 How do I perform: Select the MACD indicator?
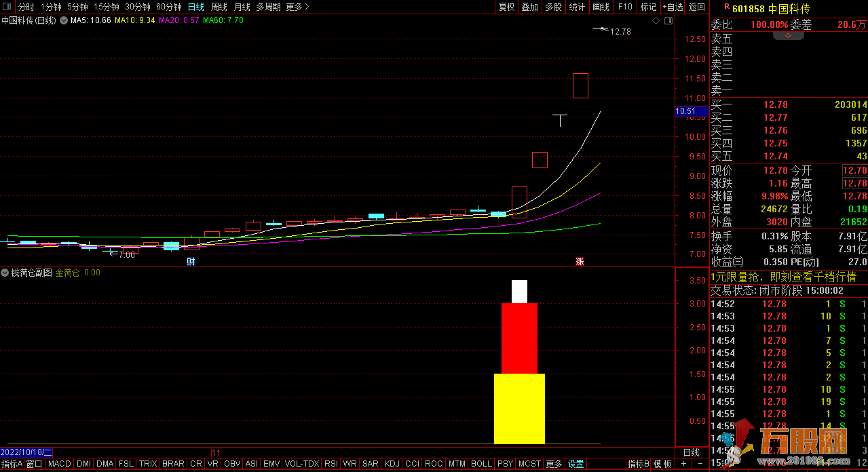pyautogui.click(x=60, y=464)
